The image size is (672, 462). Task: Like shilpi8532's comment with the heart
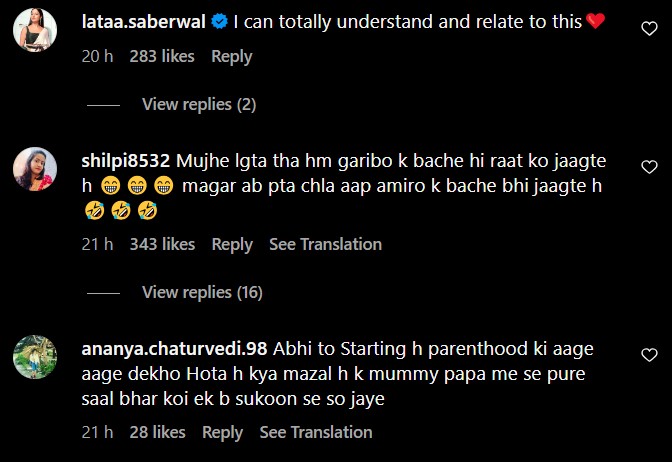(x=648, y=167)
